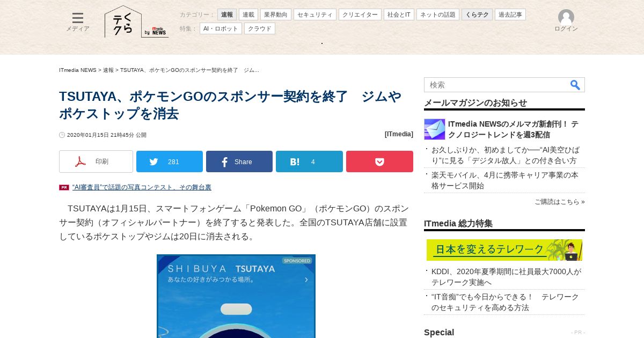Bookmark with Hatena B! button

click(309, 161)
